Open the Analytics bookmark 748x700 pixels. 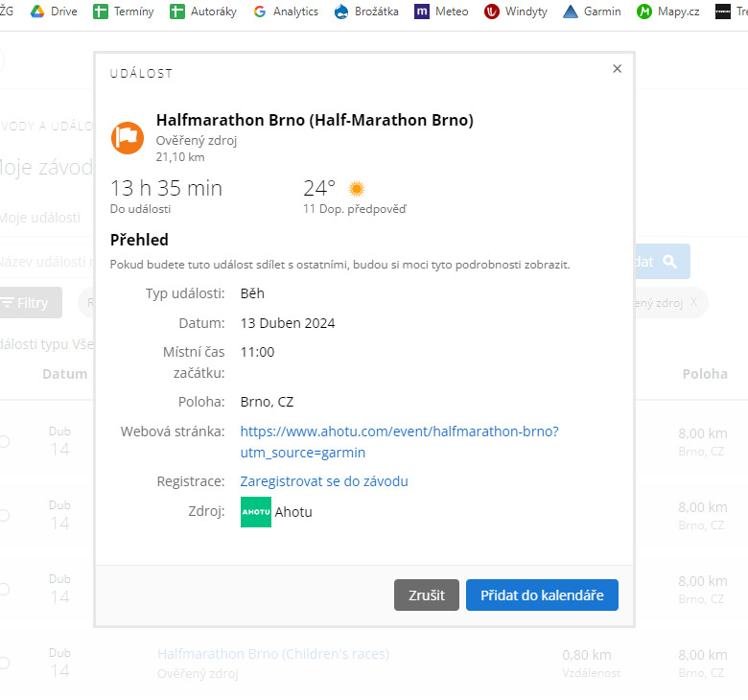click(x=286, y=12)
